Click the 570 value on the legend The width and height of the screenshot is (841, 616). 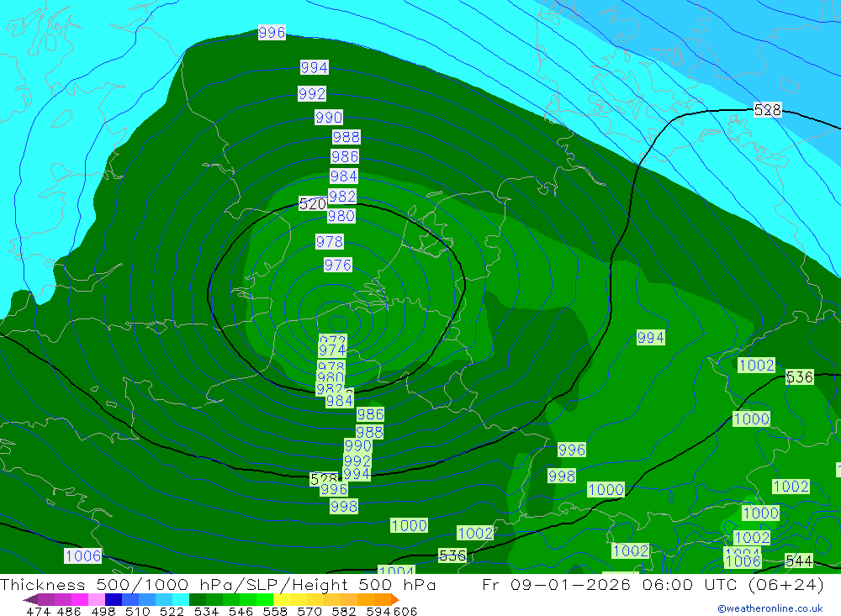[309, 611]
